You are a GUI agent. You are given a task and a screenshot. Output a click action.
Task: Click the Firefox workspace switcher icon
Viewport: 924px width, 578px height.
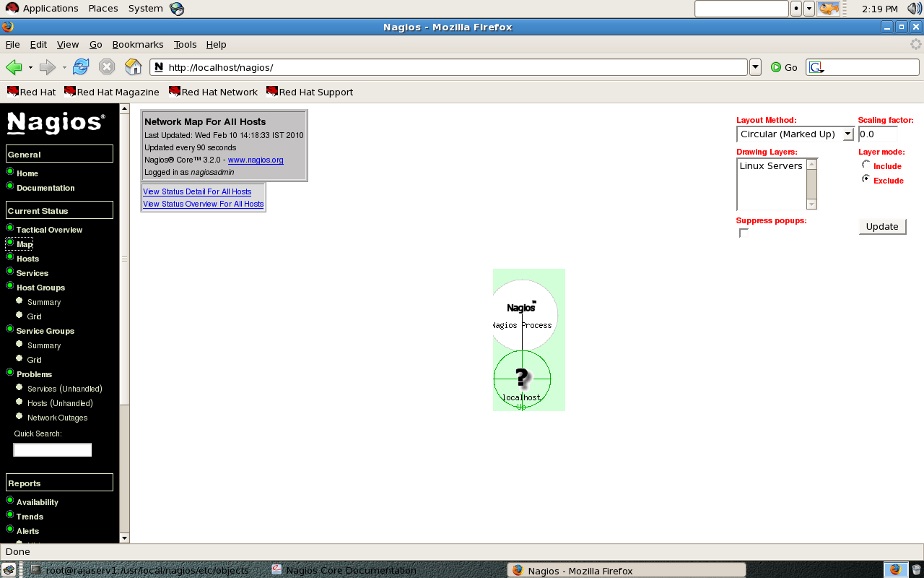coord(895,569)
